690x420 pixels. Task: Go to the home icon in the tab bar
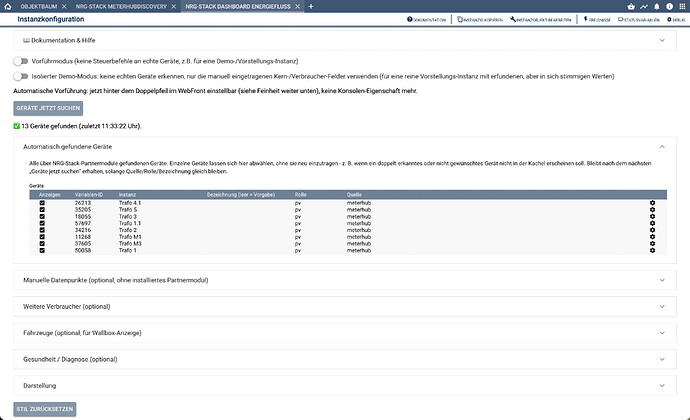point(7,6)
